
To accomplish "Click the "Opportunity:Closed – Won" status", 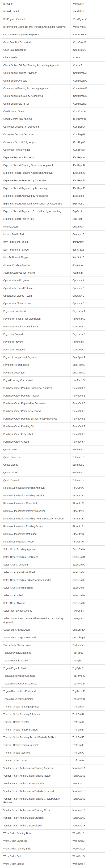I will click(18, 296).
